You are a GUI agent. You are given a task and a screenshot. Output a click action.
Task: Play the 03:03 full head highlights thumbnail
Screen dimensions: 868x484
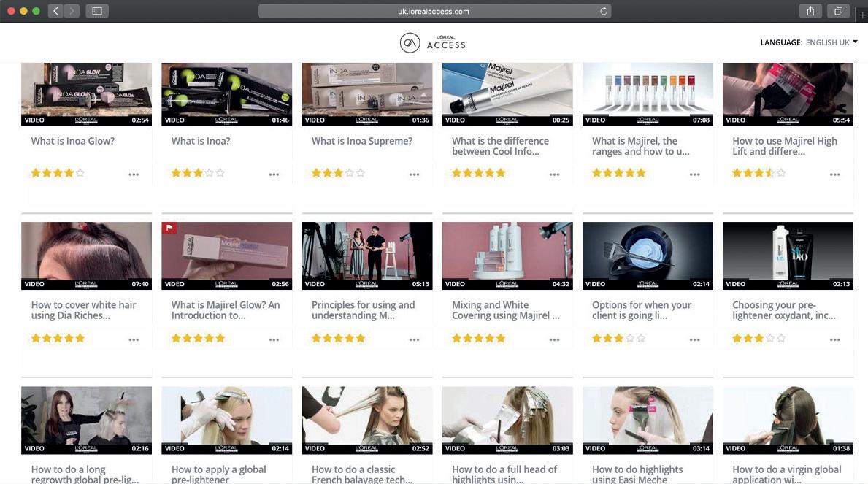pyautogui.click(x=507, y=420)
